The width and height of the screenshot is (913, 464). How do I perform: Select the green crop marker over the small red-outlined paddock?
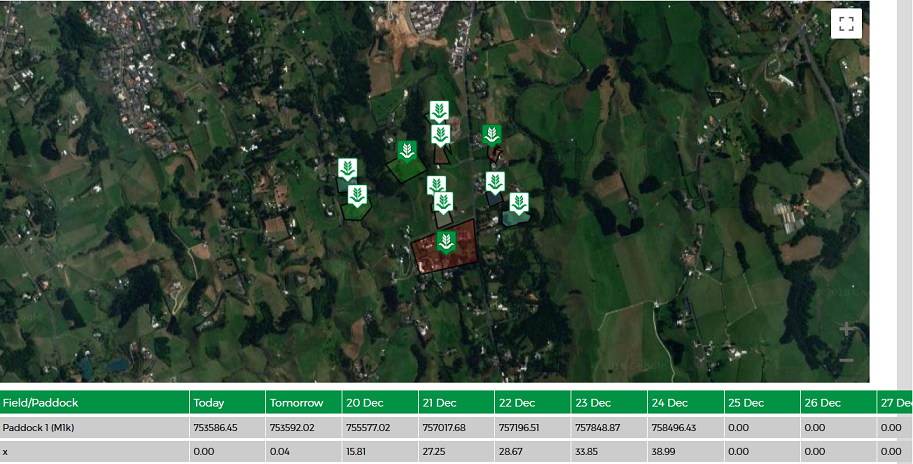click(x=492, y=135)
